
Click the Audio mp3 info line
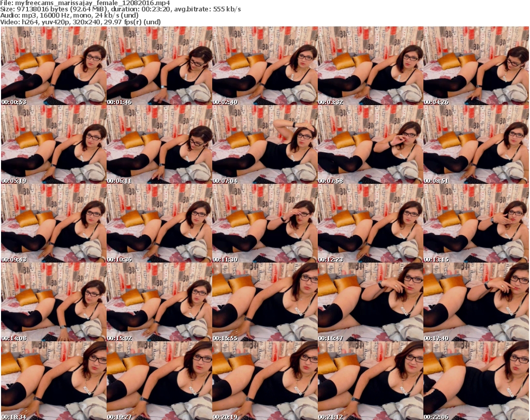coord(69,16)
